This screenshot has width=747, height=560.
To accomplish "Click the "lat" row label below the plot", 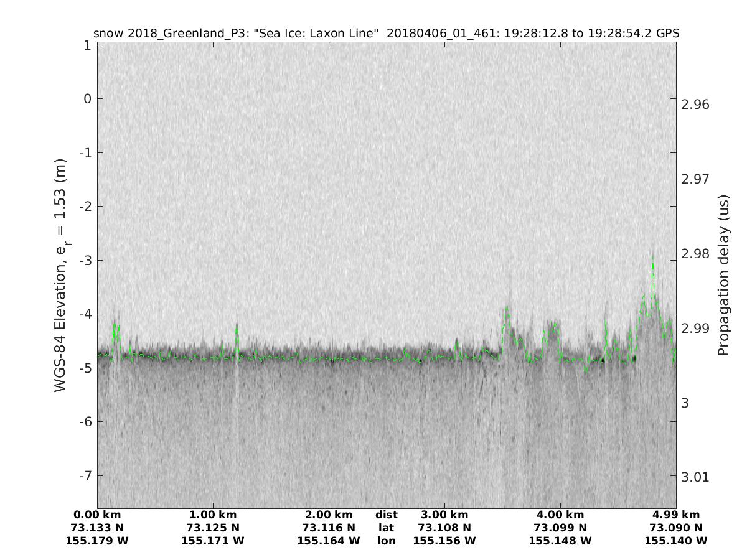I will 387,528.
